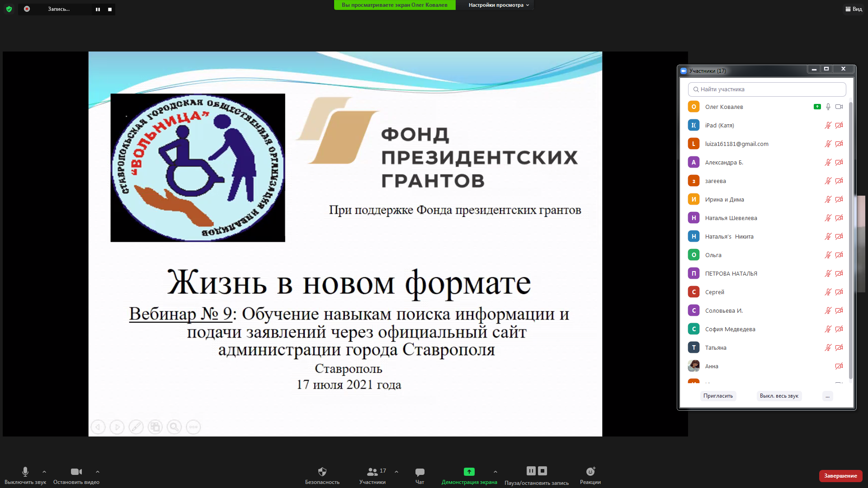Click the green Share Screen icon
This screenshot has height=488, width=868.
click(x=469, y=472)
